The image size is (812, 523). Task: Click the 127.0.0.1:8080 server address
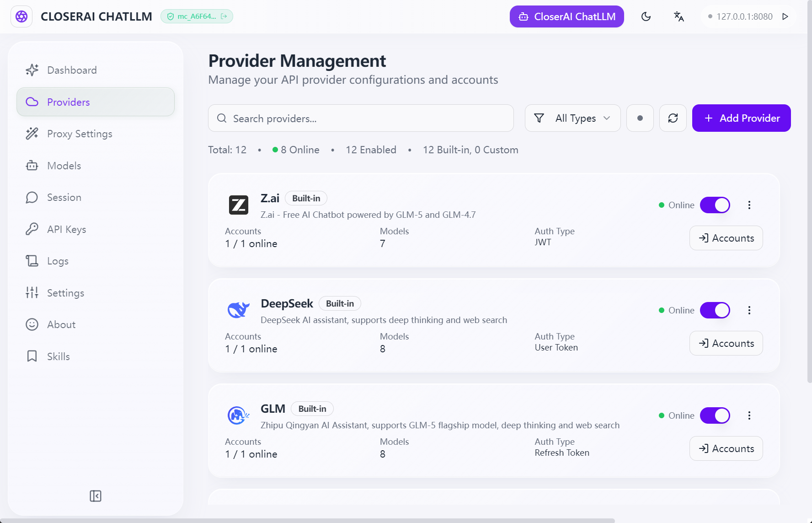pyautogui.click(x=744, y=16)
